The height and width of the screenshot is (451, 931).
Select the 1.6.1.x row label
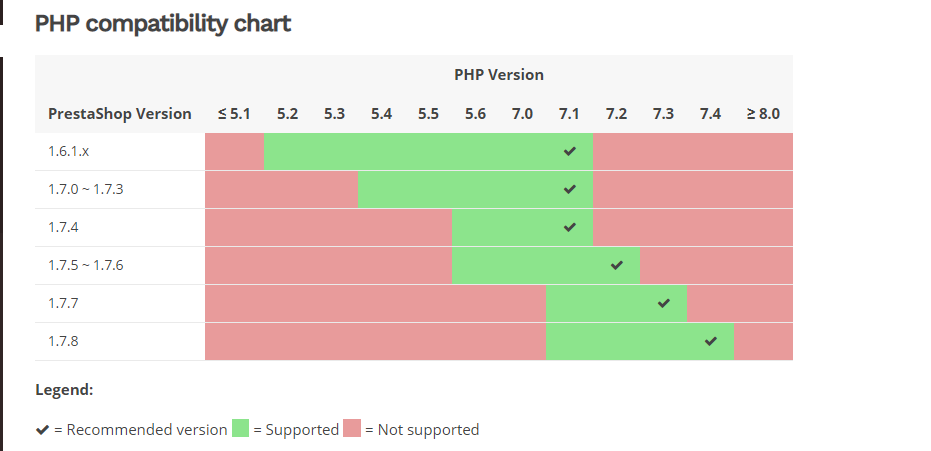tap(68, 151)
